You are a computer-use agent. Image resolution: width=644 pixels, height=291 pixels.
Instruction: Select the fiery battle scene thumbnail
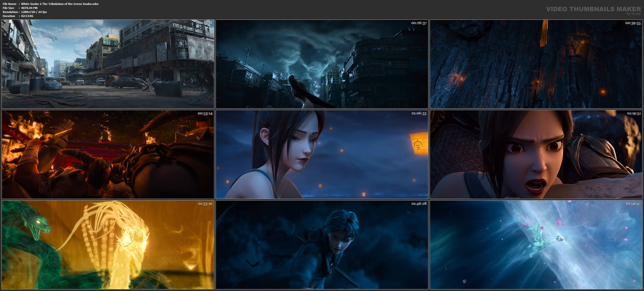108,154
